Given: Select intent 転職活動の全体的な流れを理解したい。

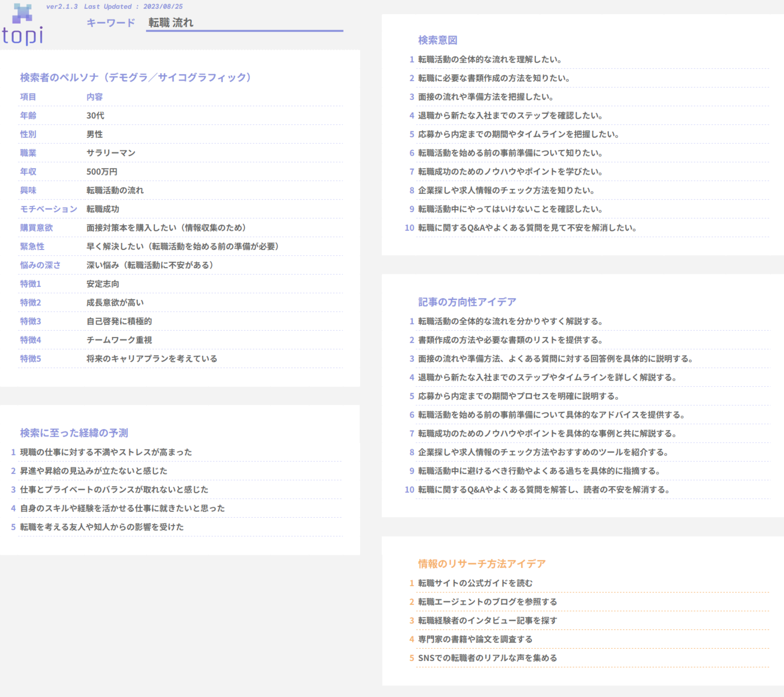Looking at the screenshot, I should 490,60.
